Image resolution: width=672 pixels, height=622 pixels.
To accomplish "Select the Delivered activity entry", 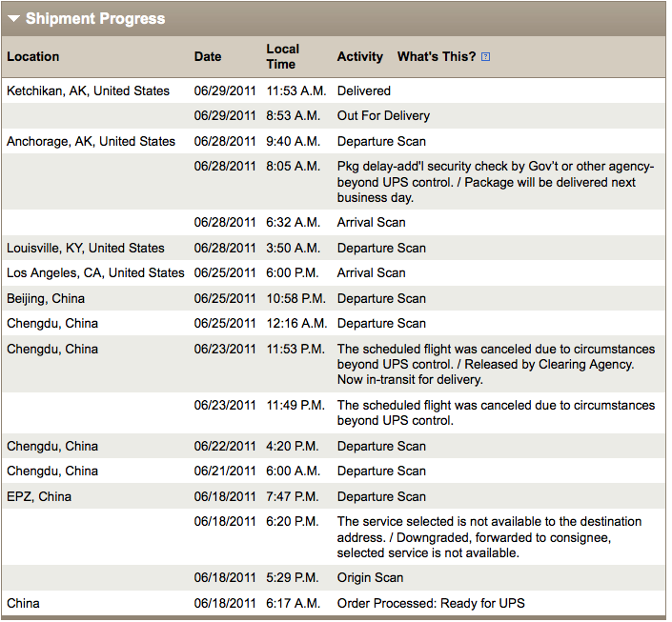I will [364, 90].
